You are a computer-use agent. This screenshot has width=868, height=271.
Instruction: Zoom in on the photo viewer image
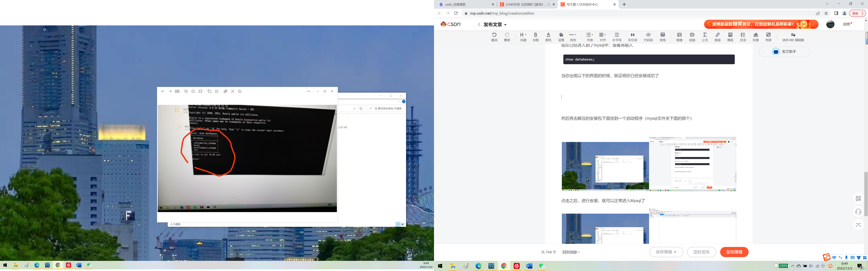186,91
